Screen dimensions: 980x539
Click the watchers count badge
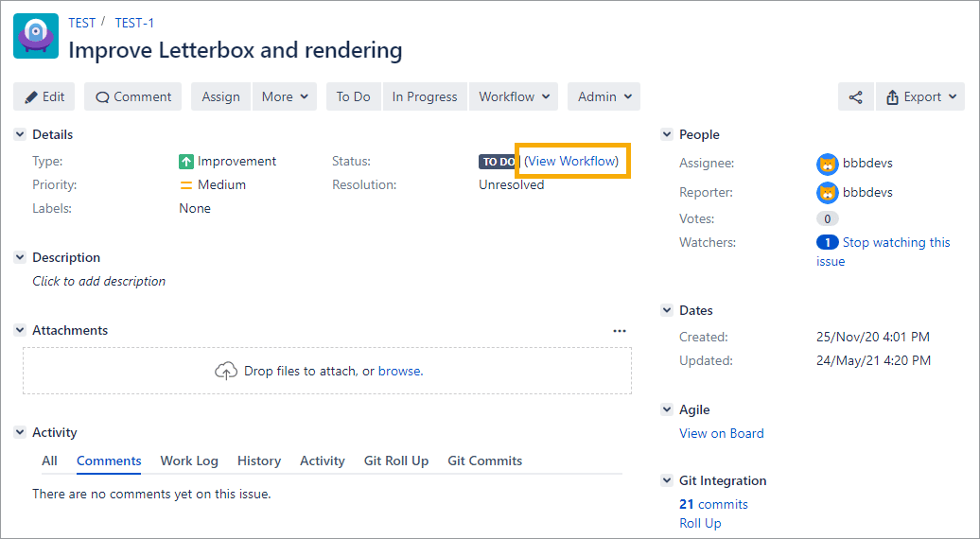[827, 243]
